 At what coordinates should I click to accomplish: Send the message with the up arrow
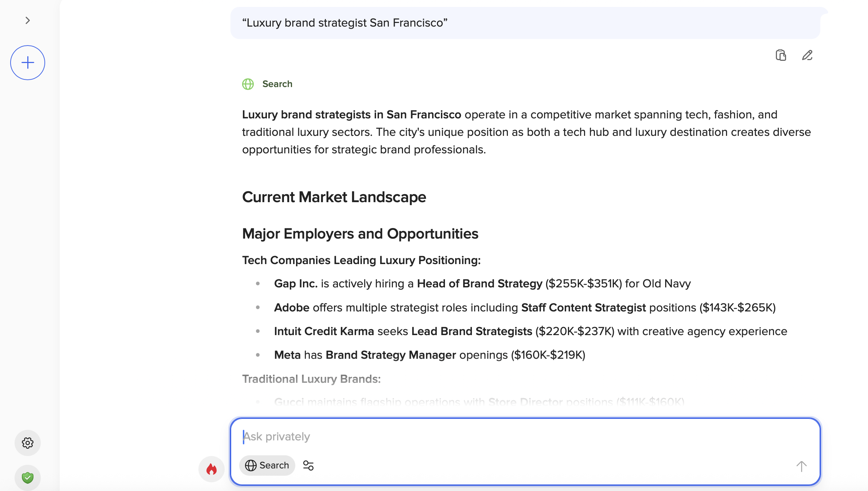pos(801,466)
